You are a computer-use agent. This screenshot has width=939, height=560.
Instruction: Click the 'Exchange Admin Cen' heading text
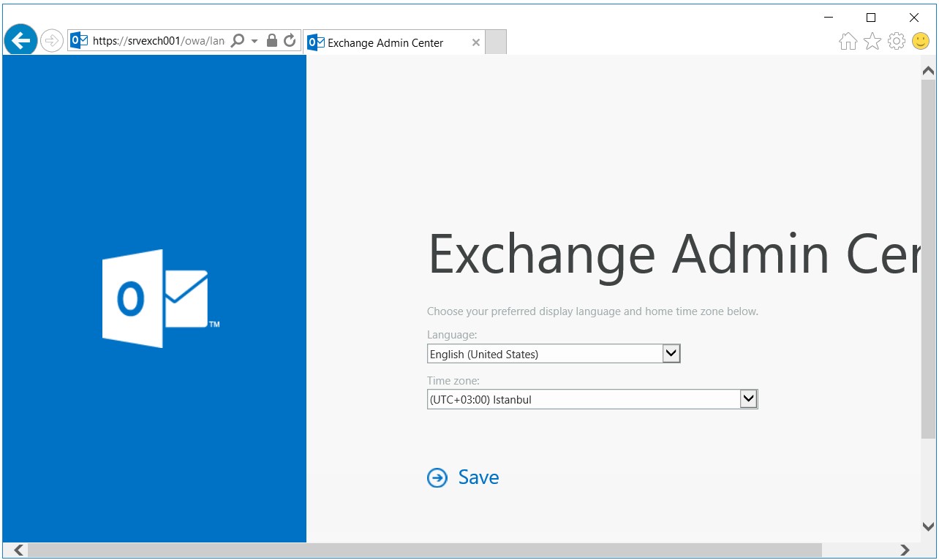tap(673, 254)
